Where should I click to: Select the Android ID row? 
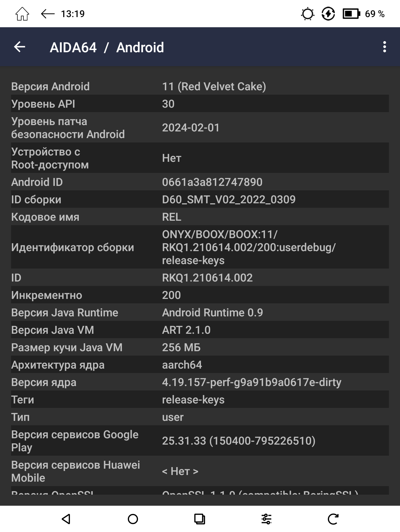[x=200, y=182]
